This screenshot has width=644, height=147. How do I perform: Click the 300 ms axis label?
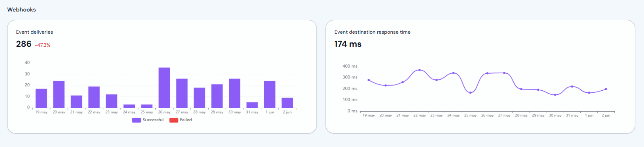[350, 77]
